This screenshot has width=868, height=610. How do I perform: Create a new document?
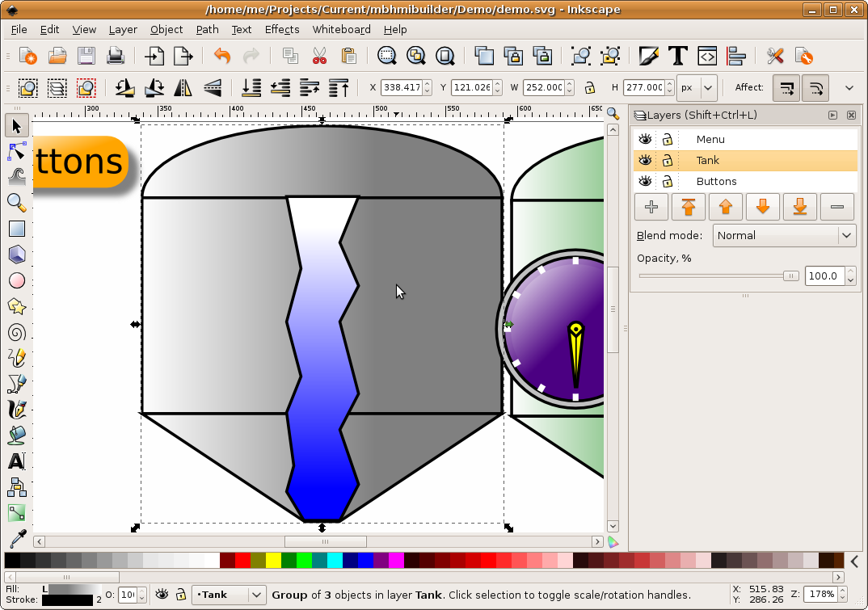27,56
